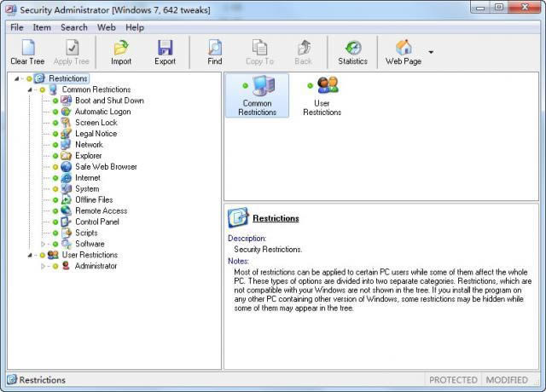
Task: Collapse the Common Restrictions tree node
Action: coord(30,89)
